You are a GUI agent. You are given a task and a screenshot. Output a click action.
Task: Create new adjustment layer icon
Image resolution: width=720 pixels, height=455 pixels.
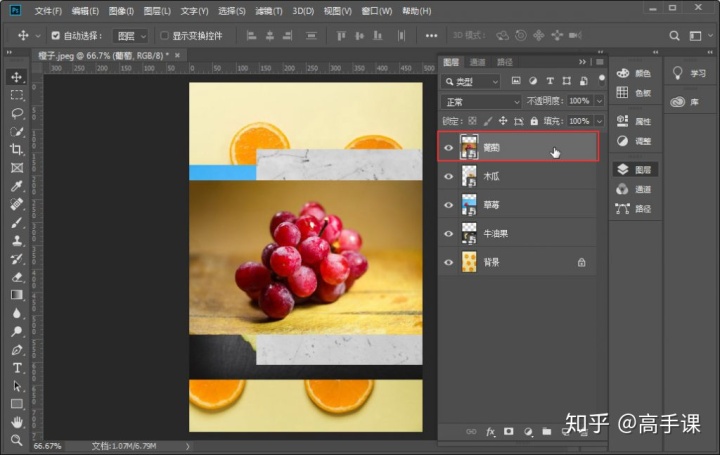coord(528,432)
